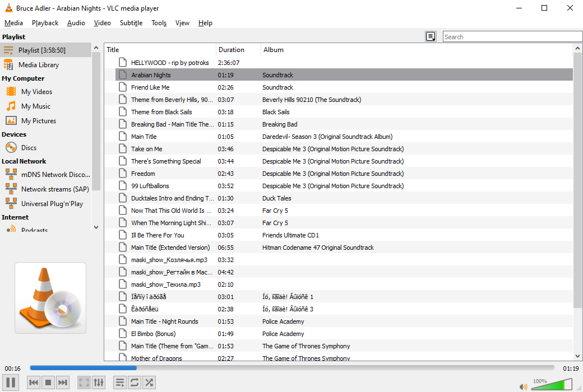Change the playlist view mode icon

(431, 36)
